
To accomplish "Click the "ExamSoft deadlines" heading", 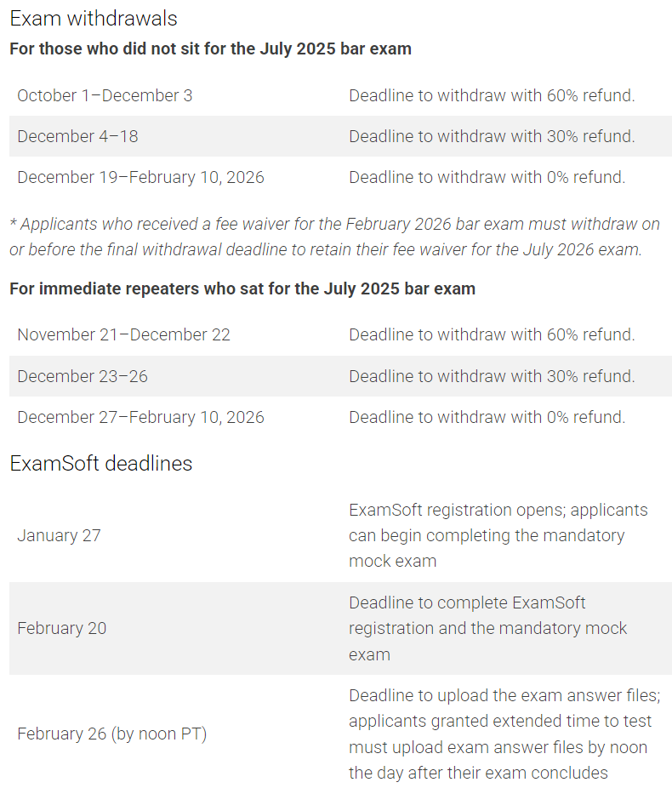I will [x=101, y=463].
